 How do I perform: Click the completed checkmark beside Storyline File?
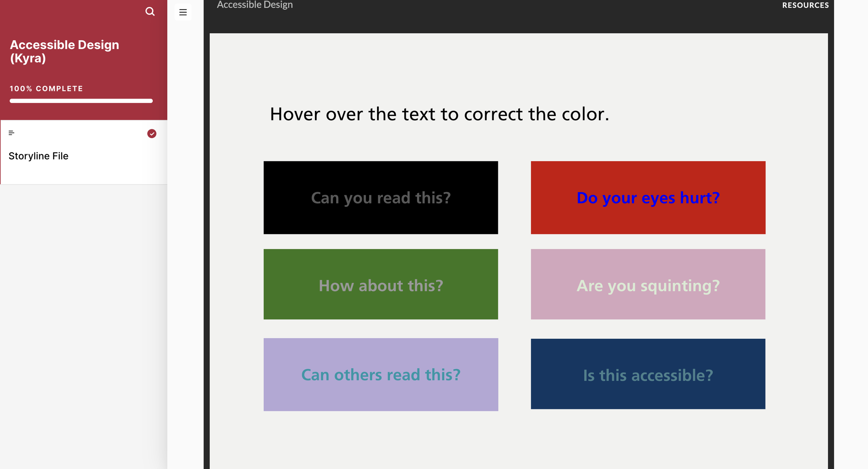coord(152,134)
